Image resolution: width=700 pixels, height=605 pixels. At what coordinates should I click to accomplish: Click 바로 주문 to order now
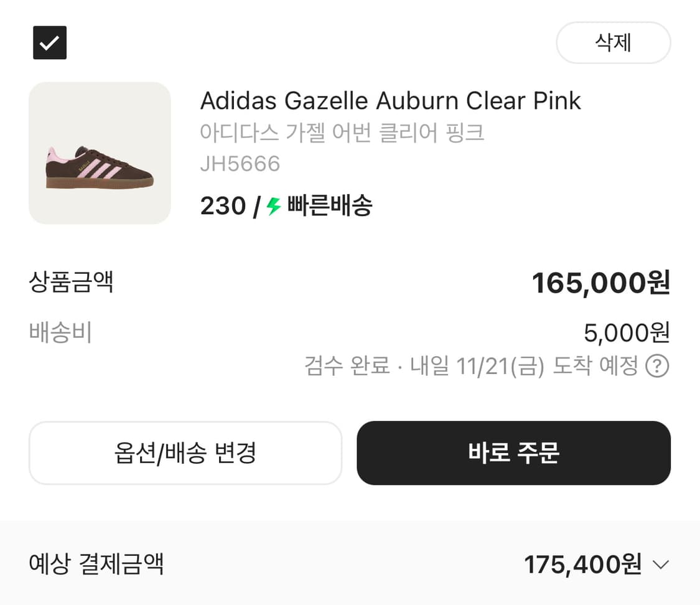[514, 453]
